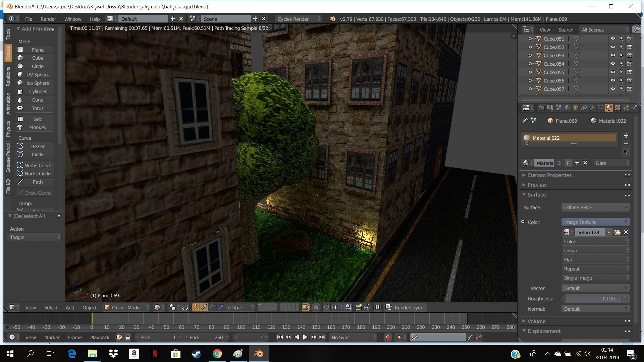Add a Torus mesh primitive

35,108
